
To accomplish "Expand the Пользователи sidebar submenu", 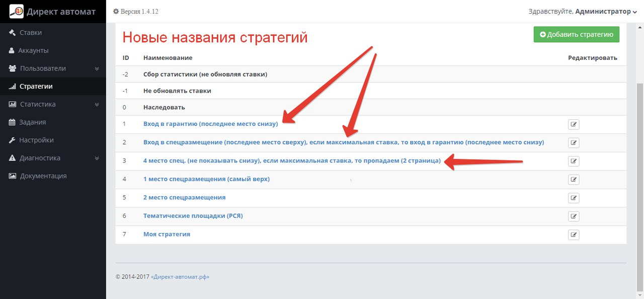I will 97,68.
